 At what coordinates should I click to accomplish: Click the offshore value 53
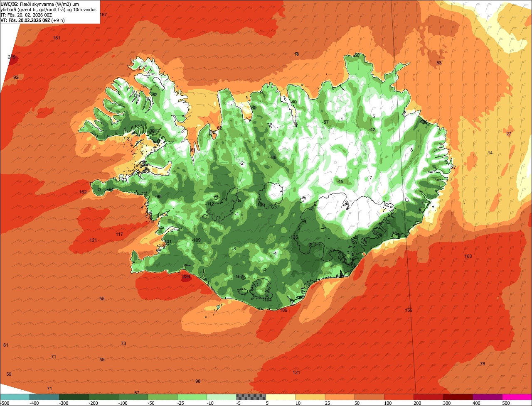click(439, 63)
